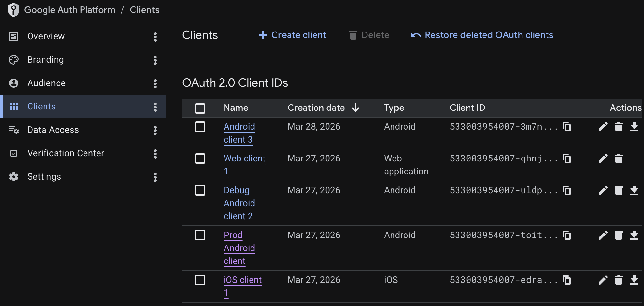This screenshot has height=306, width=644.
Task: Delete Android client 3 using its trash icon
Action: coord(619,127)
